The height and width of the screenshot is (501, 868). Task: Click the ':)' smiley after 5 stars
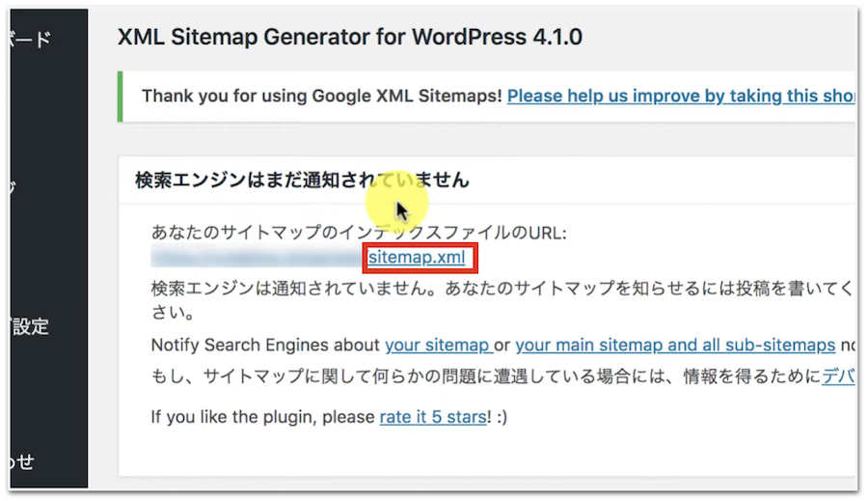coord(502,417)
